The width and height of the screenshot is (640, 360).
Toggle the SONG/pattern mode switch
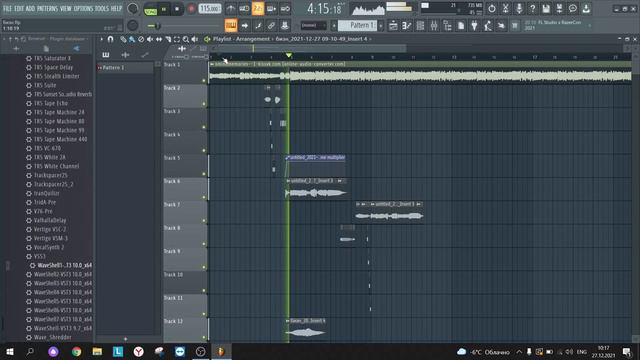point(151,9)
